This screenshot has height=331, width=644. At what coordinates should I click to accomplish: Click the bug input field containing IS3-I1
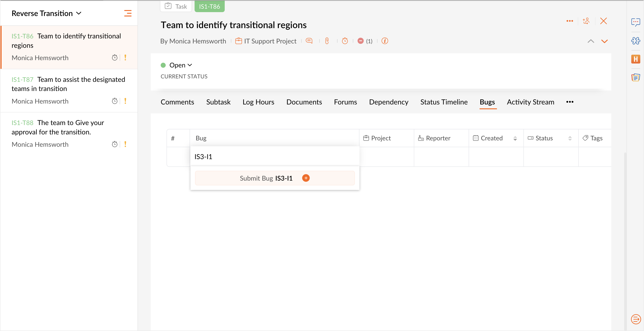(274, 157)
